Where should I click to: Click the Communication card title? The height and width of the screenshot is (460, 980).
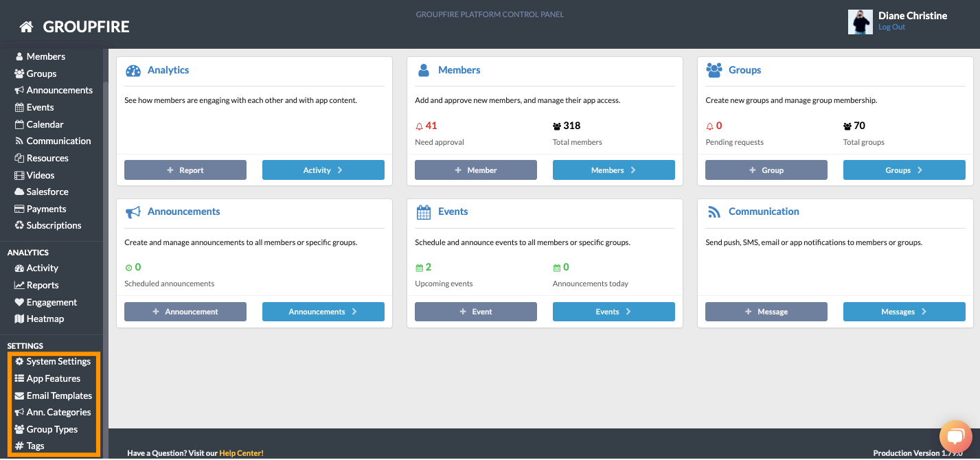pyautogui.click(x=764, y=211)
